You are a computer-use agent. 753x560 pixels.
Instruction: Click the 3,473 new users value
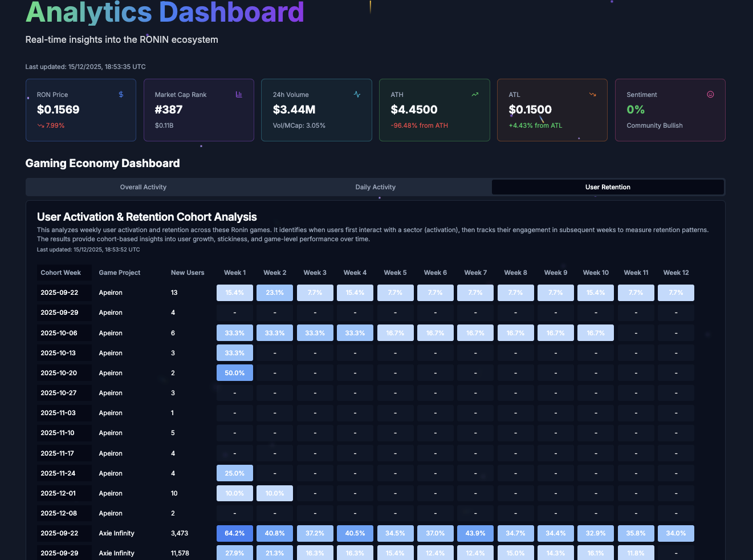(180, 533)
